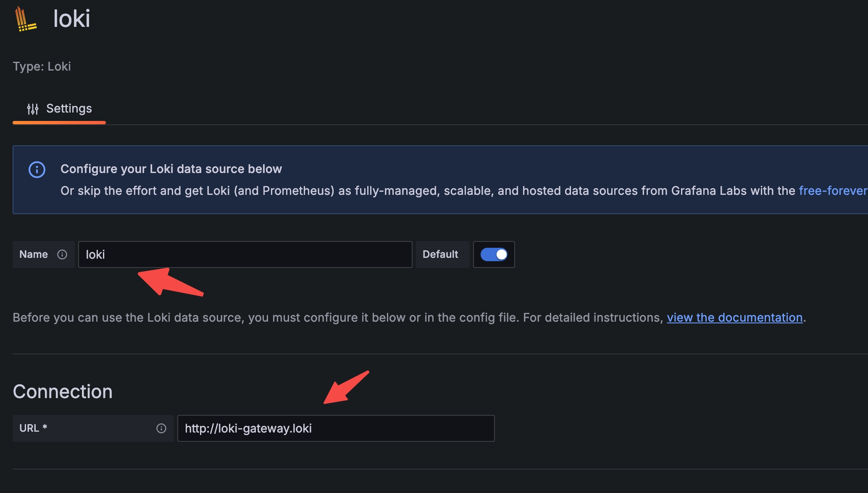This screenshot has width=868, height=493.
Task: Select the Settings tab
Action: coord(69,108)
